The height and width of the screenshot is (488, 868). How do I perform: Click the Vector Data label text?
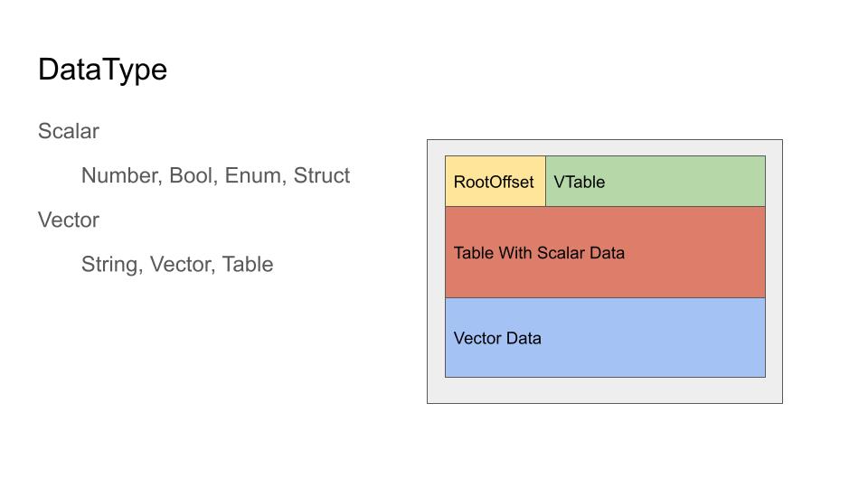(x=497, y=338)
